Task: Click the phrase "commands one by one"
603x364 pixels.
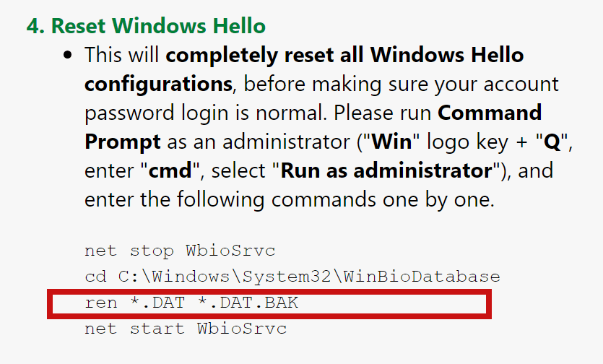Action: [x=382, y=200]
